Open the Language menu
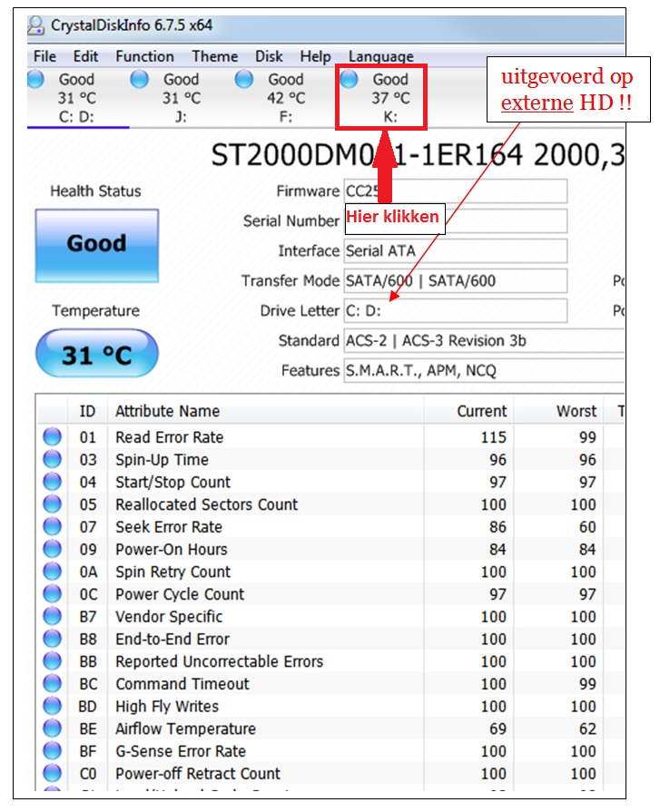This screenshot has height=812, width=660. 380,56
